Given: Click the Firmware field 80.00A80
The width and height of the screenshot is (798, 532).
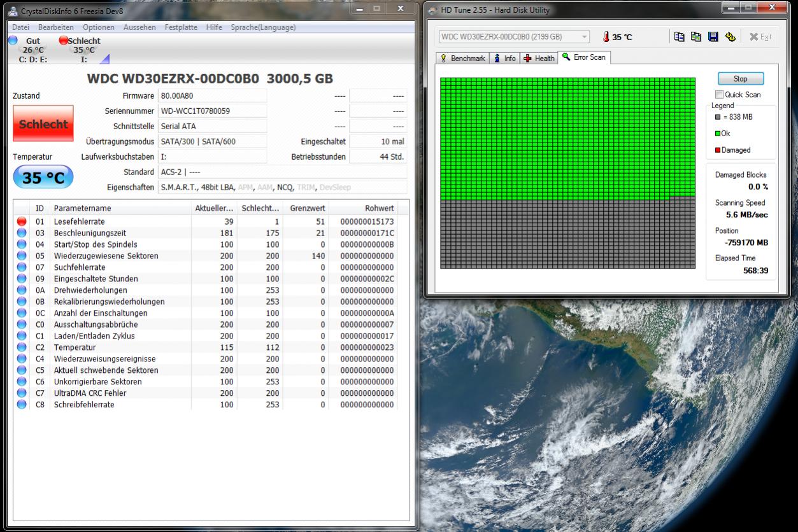Looking at the screenshot, I should pos(212,96).
